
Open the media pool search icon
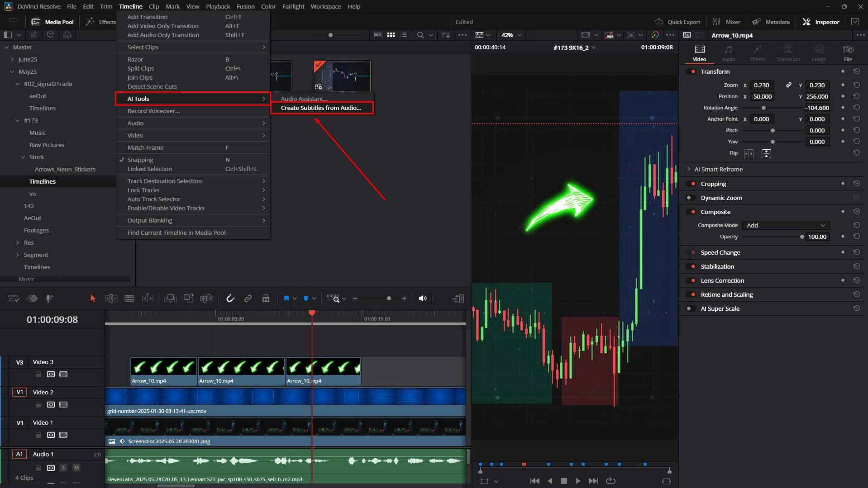coord(420,35)
